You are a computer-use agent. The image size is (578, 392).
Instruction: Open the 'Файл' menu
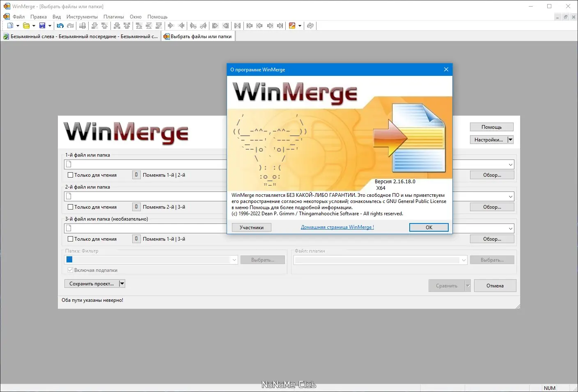(x=18, y=17)
